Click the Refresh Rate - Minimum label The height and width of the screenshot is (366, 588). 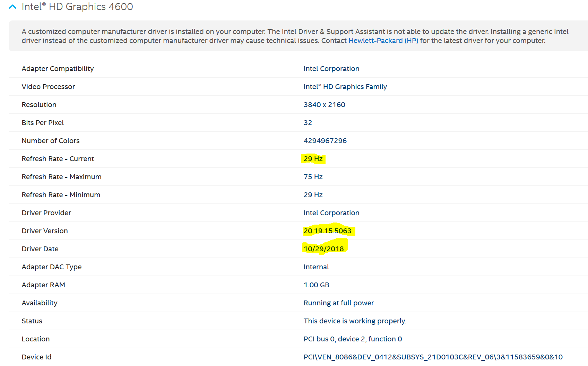(x=61, y=195)
